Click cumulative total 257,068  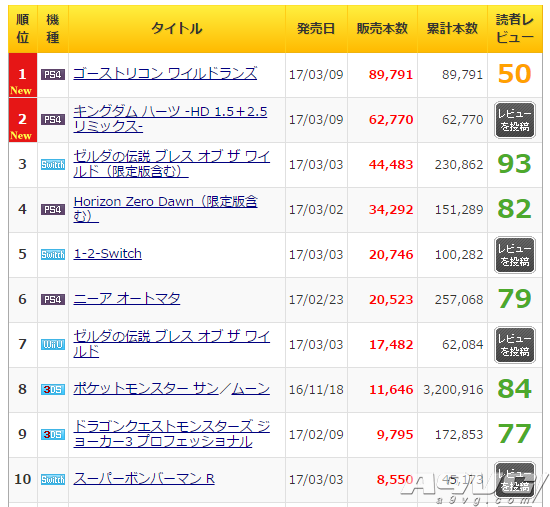click(459, 300)
